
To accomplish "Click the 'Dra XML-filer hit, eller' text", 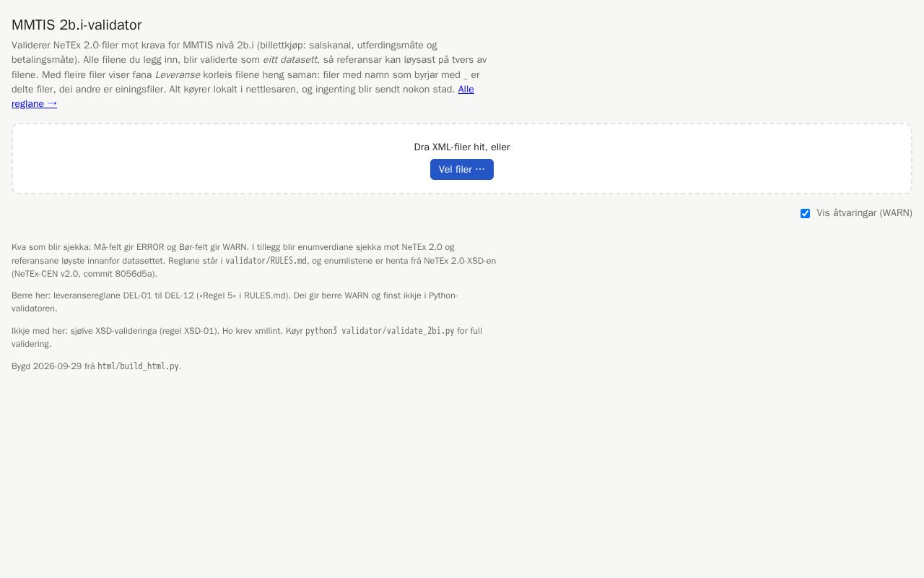I will click(462, 147).
